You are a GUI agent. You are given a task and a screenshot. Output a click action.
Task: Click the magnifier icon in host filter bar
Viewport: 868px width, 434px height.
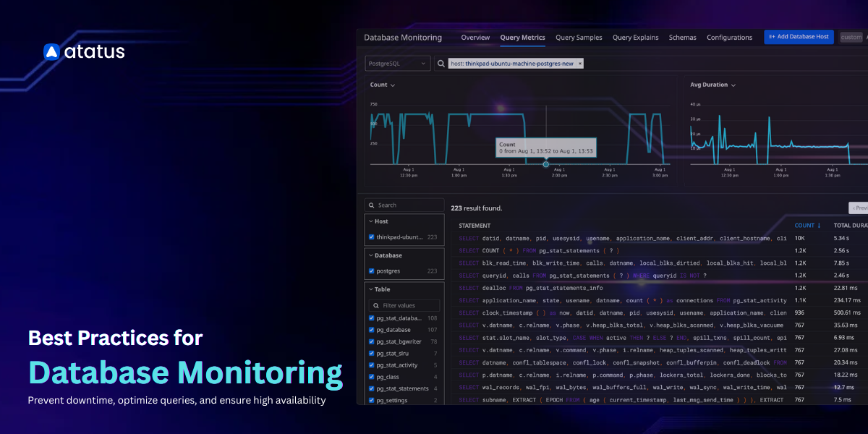coord(440,64)
